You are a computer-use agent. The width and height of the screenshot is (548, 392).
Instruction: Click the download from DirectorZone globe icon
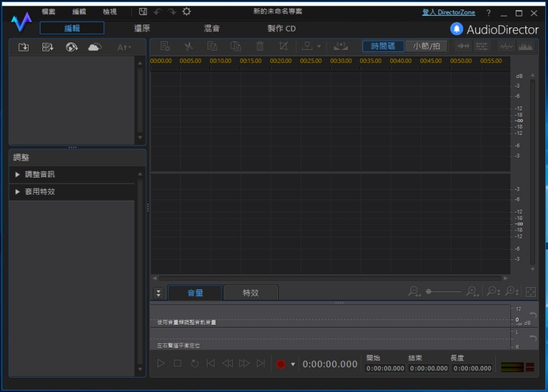point(71,47)
